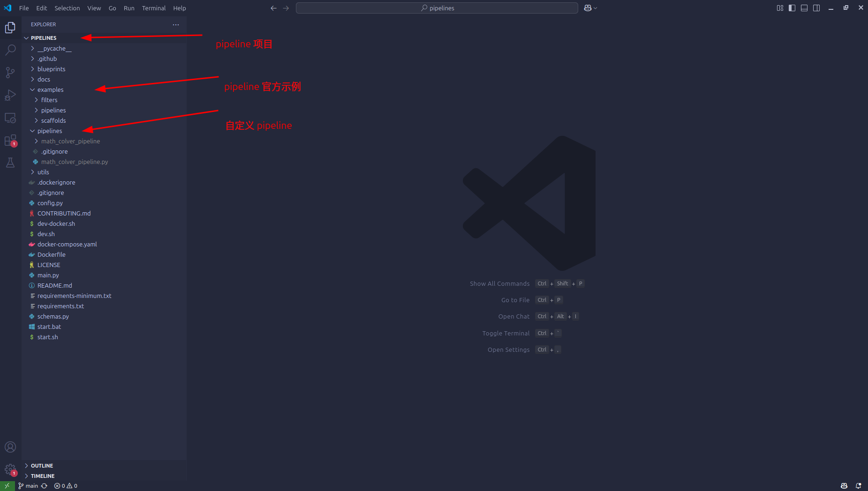Click the pipelines command center search box

click(x=437, y=8)
